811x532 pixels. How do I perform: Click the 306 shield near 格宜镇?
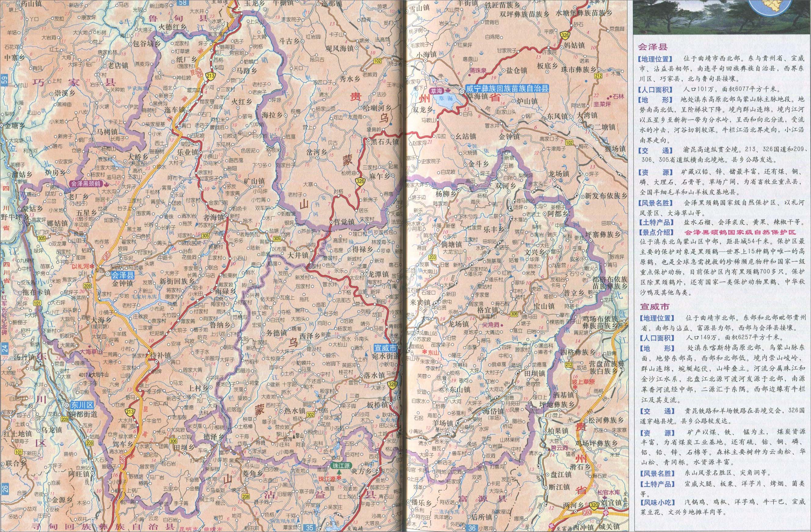(514, 314)
